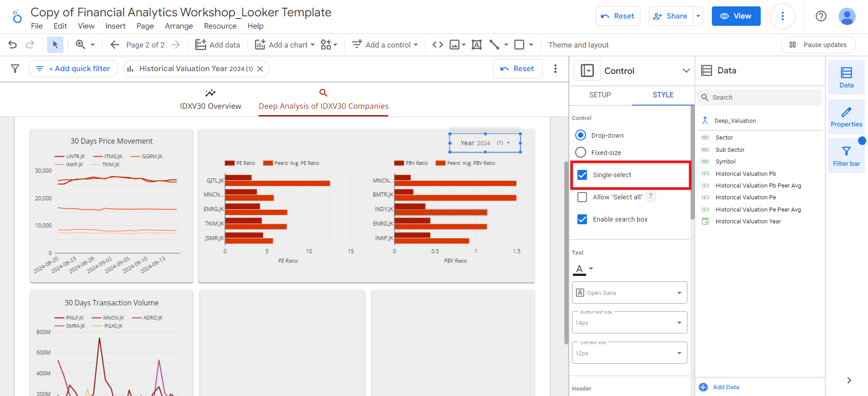Expand the Add a control dropdown
The image size is (868, 396).
click(415, 45)
